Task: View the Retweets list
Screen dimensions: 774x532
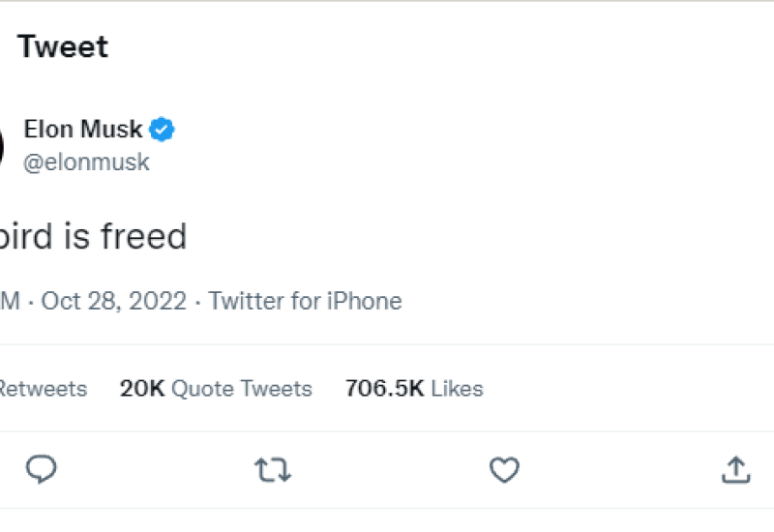Action: [x=44, y=389]
